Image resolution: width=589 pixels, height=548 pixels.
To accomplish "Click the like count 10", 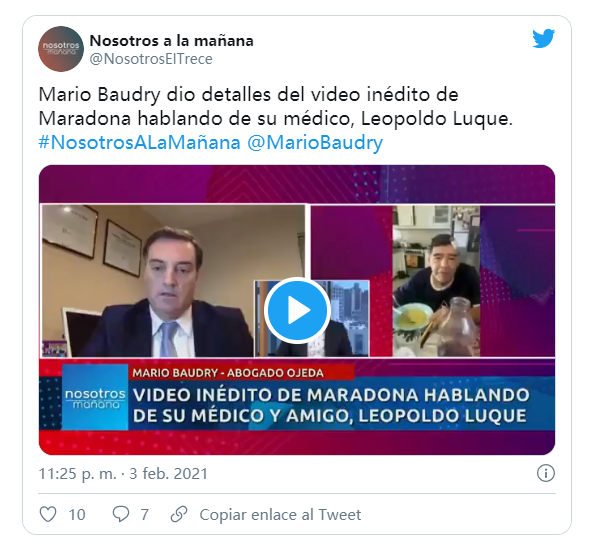I will coord(77,515).
